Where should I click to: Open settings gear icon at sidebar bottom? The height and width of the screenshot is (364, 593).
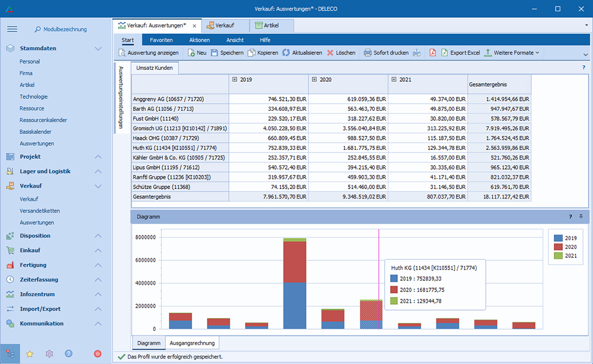coord(49,354)
